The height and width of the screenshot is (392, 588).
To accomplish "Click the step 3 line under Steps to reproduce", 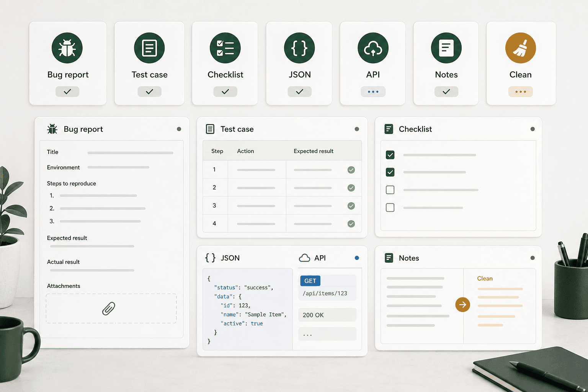I will click(100, 221).
